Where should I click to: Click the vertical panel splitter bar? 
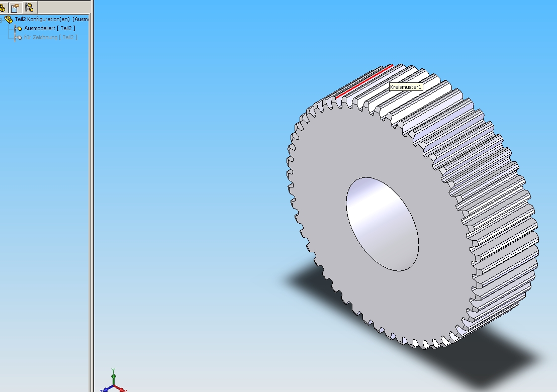91,196
